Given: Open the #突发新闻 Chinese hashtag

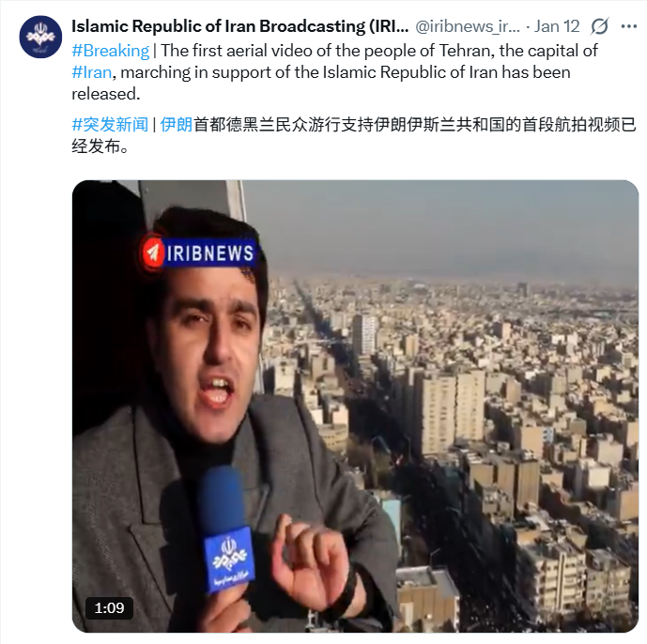Looking at the screenshot, I should pyautogui.click(x=110, y=124).
